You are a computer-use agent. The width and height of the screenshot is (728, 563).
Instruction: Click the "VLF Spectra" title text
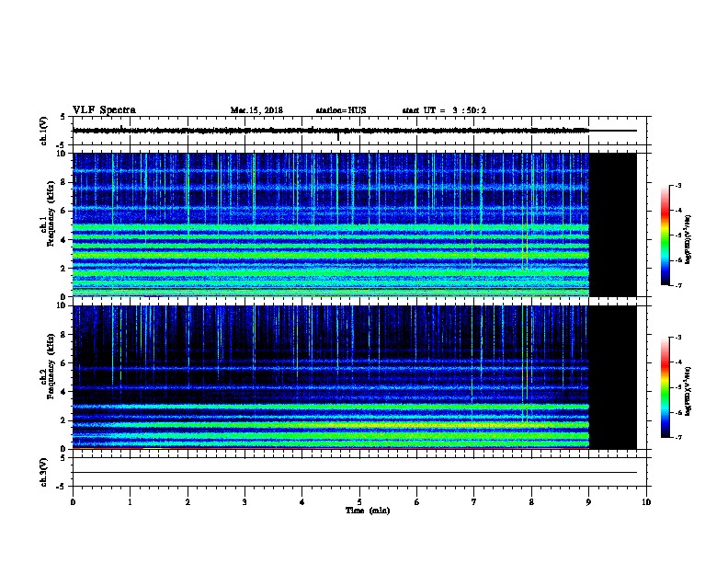click(x=104, y=110)
